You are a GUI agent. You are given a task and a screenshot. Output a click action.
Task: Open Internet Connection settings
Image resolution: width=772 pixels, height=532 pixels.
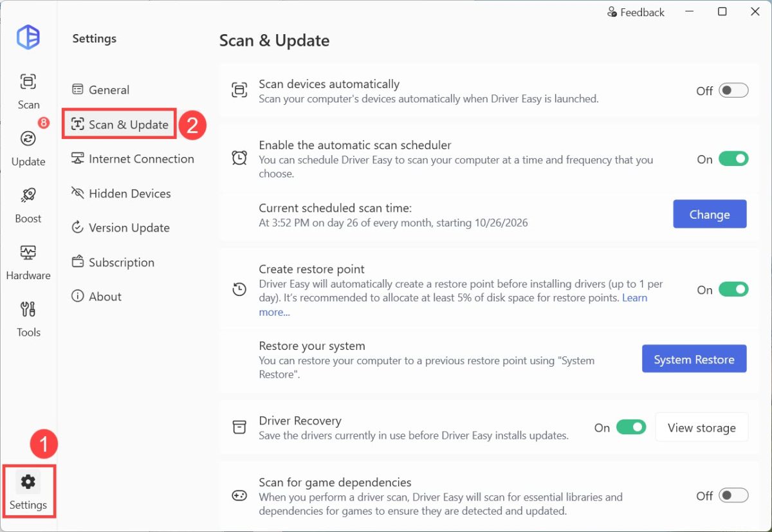(x=133, y=159)
